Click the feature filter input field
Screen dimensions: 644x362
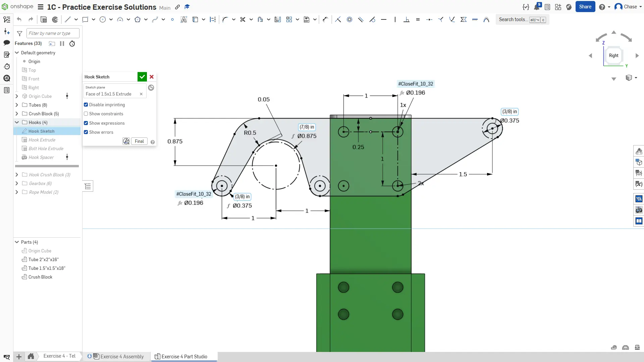[53, 33]
